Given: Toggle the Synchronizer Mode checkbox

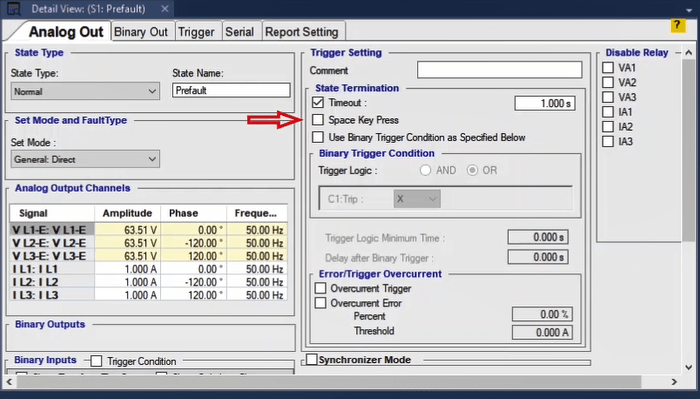Looking at the screenshot, I should coord(312,359).
